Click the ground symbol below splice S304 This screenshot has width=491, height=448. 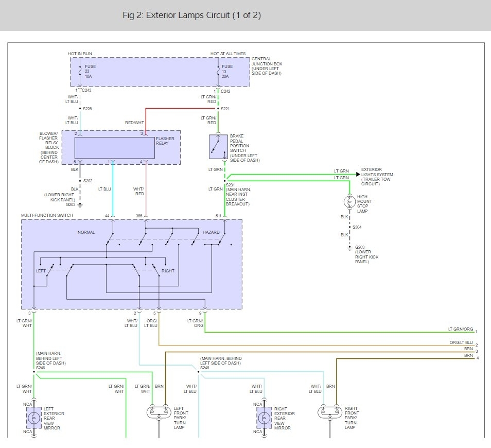[x=349, y=248]
